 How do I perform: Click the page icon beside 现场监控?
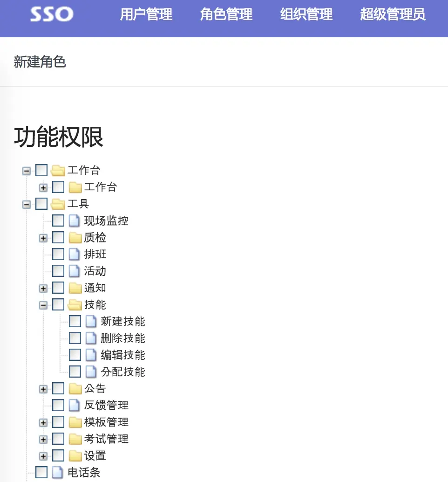(x=74, y=220)
